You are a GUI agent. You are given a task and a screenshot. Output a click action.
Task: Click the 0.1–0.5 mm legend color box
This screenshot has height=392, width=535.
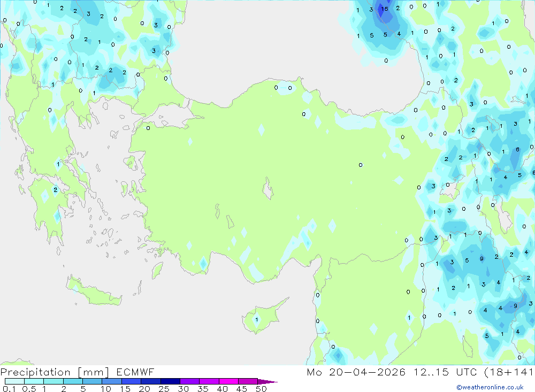(x=14, y=381)
